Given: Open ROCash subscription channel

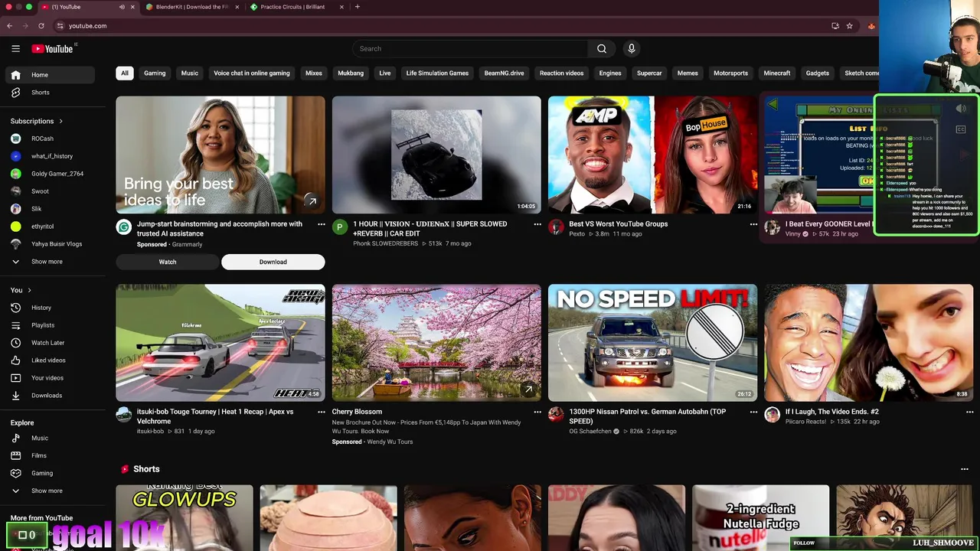Looking at the screenshot, I should point(51,139).
